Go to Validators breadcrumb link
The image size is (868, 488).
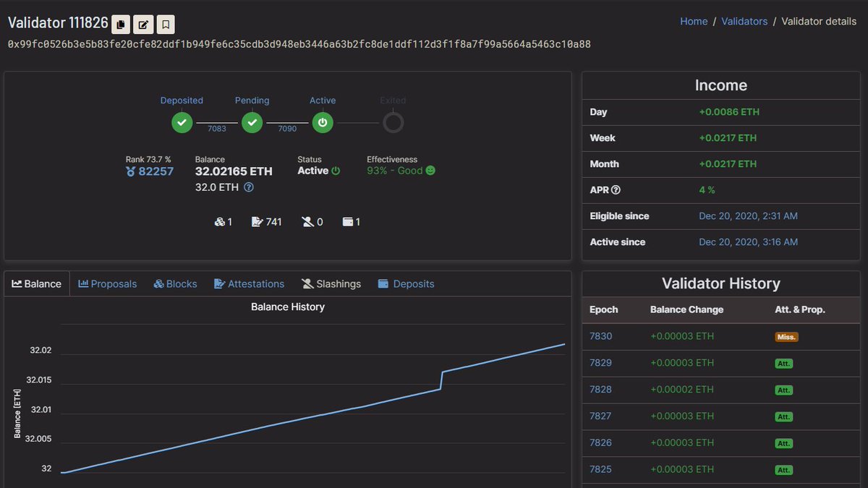point(744,22)
